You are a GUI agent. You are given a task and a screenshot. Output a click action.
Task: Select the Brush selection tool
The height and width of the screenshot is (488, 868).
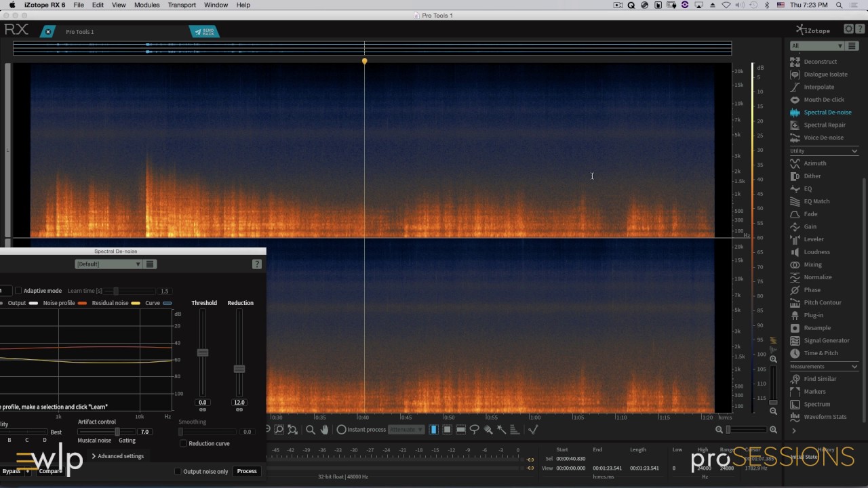tap(488, 430)
